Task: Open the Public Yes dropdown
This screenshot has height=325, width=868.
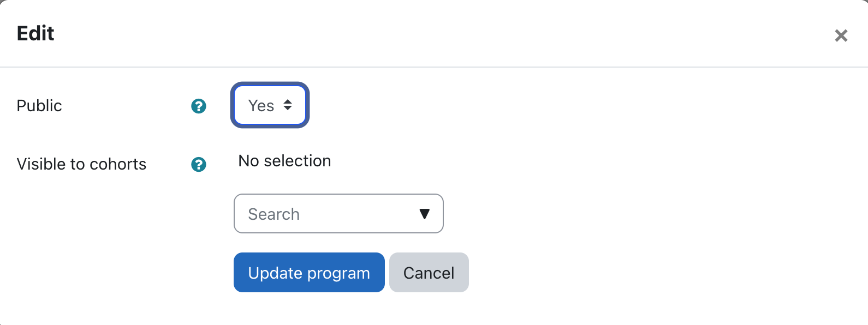Action: click(270, 105)
